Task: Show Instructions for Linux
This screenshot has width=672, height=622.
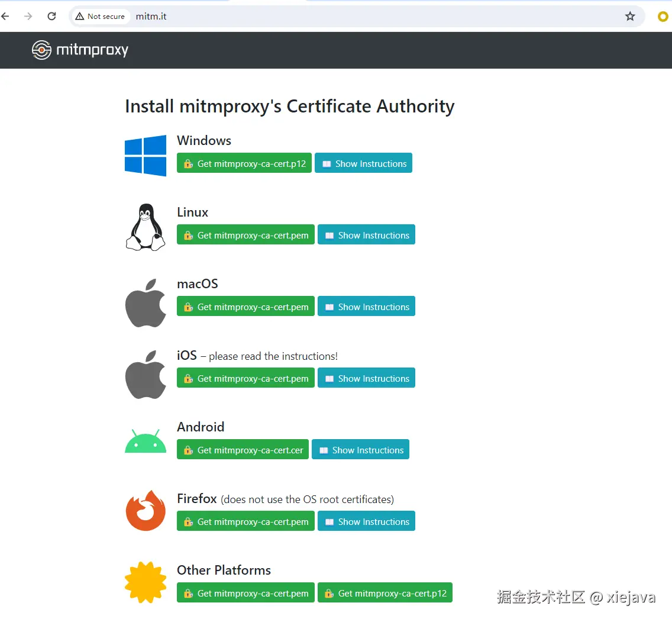Action: 366,234
